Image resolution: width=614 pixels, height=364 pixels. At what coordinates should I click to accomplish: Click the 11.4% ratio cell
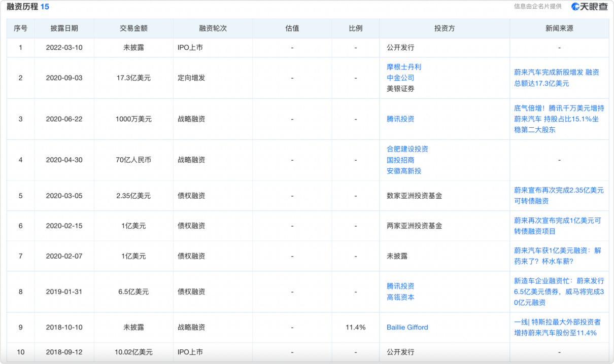pos(356,327)
